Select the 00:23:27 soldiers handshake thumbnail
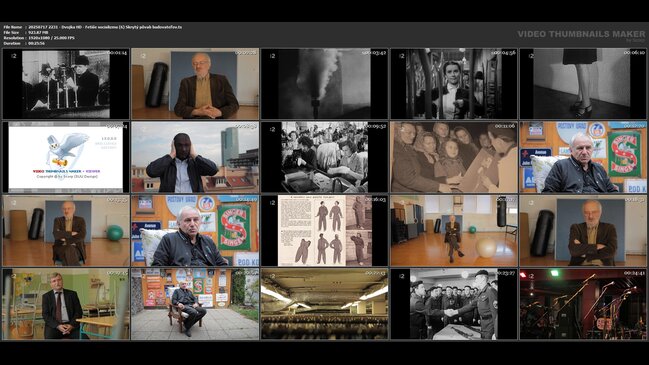The image size is (649, 365). tap(454, 304)
